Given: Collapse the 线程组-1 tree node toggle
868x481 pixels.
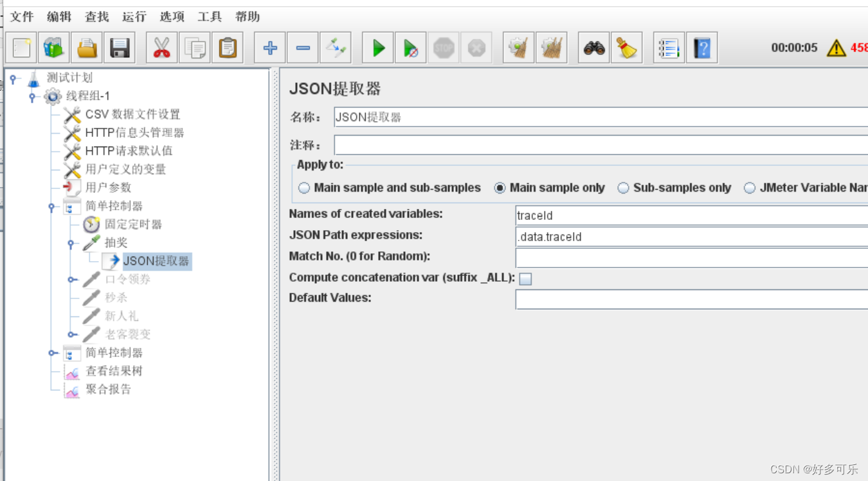Looking at the screenshot, I should 32,97.
